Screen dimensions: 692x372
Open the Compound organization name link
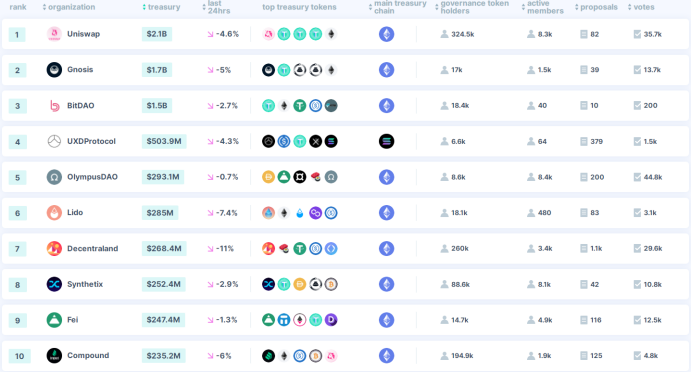coord(88,356)
